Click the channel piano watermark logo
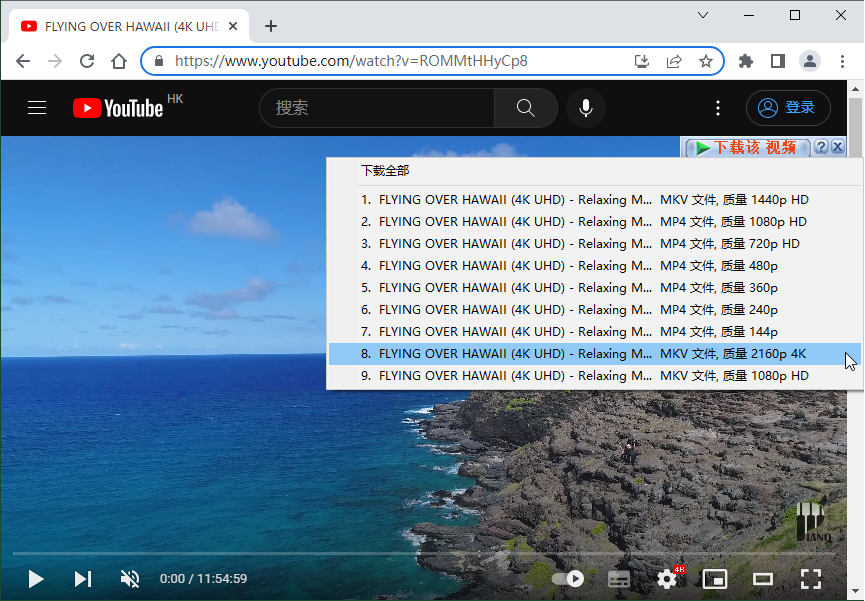865x601 pixels. (x=814, y=521)
